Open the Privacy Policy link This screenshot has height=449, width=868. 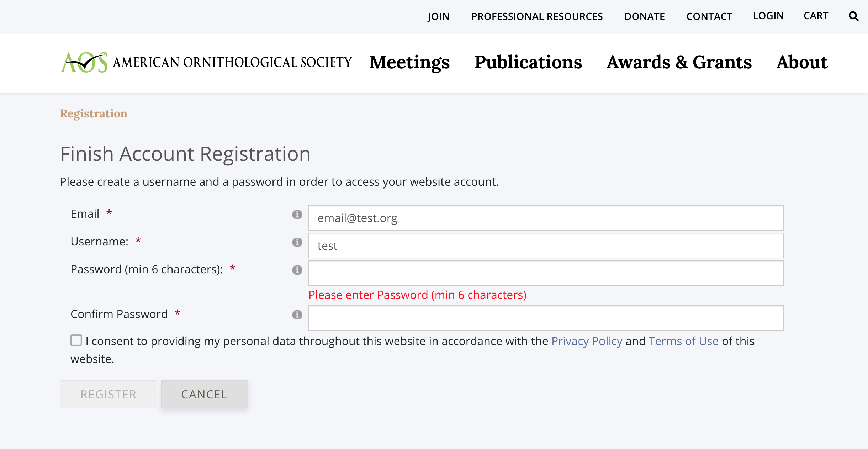click(x=587, y=341)
